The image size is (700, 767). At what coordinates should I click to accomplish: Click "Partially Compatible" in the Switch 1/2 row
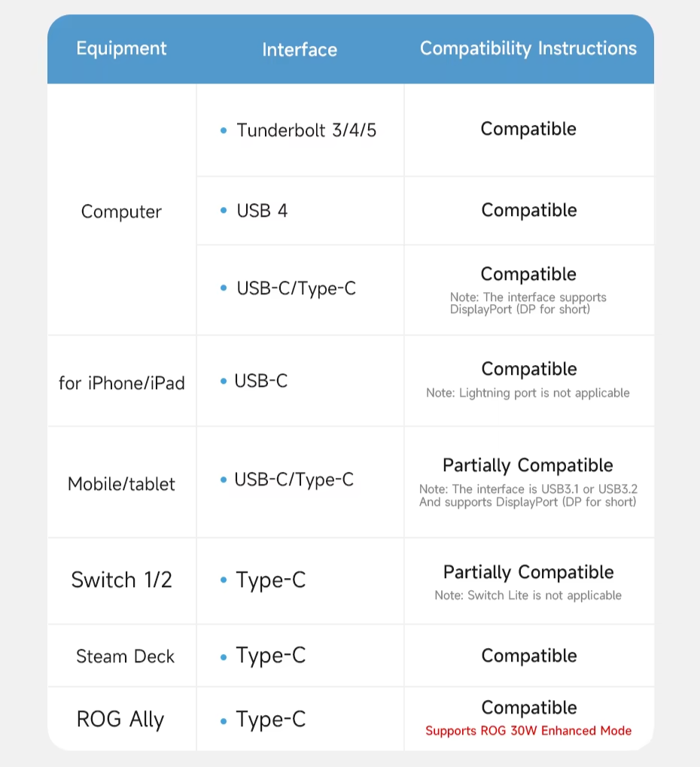[528, 572]
